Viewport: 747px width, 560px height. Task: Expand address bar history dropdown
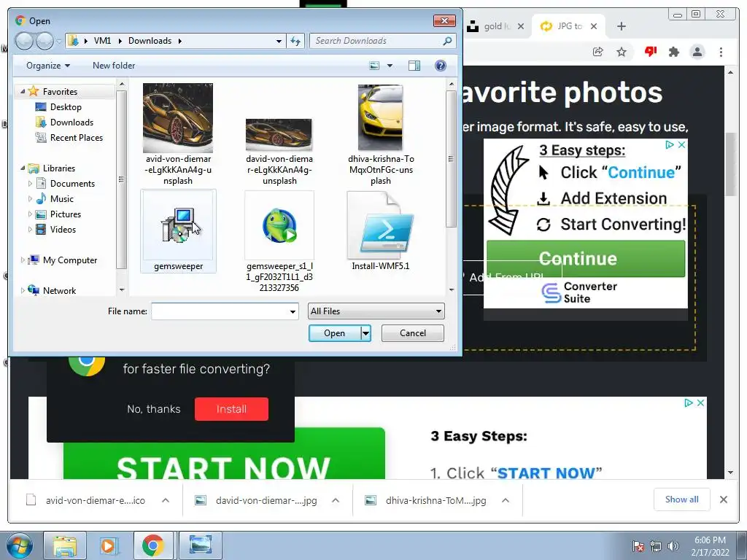point(279,41)
